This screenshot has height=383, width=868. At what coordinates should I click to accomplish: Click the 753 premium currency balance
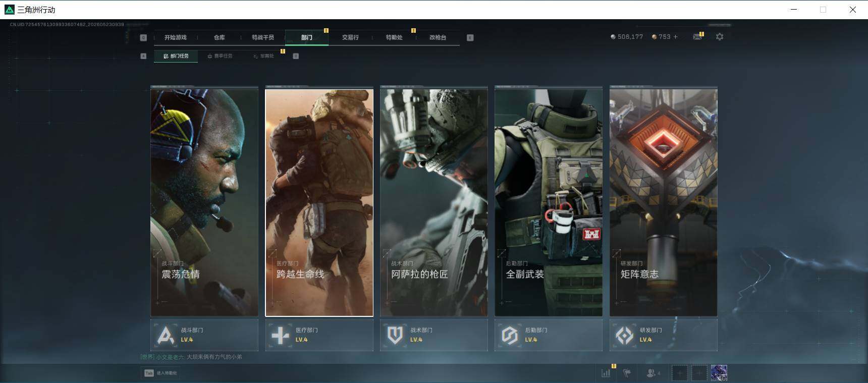665,37
